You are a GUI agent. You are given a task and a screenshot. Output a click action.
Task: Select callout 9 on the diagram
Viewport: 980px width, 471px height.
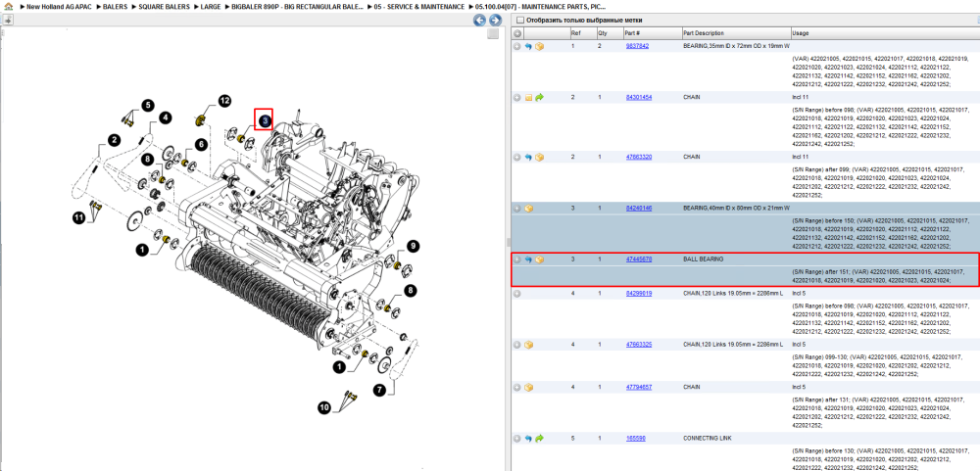[x=413, y=246]
